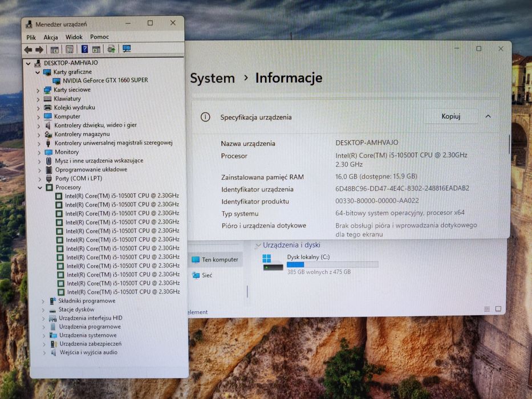Select Ten komputer in Explorer sidebar
This screenshot has width=532, height=399.
[x=216, y=260]
